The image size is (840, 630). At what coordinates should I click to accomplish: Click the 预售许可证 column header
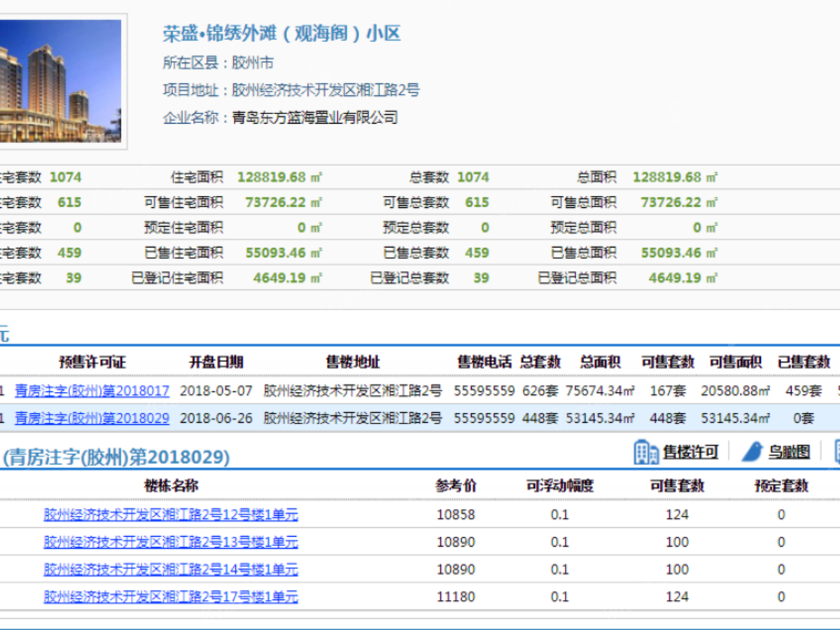click(92, 362)
